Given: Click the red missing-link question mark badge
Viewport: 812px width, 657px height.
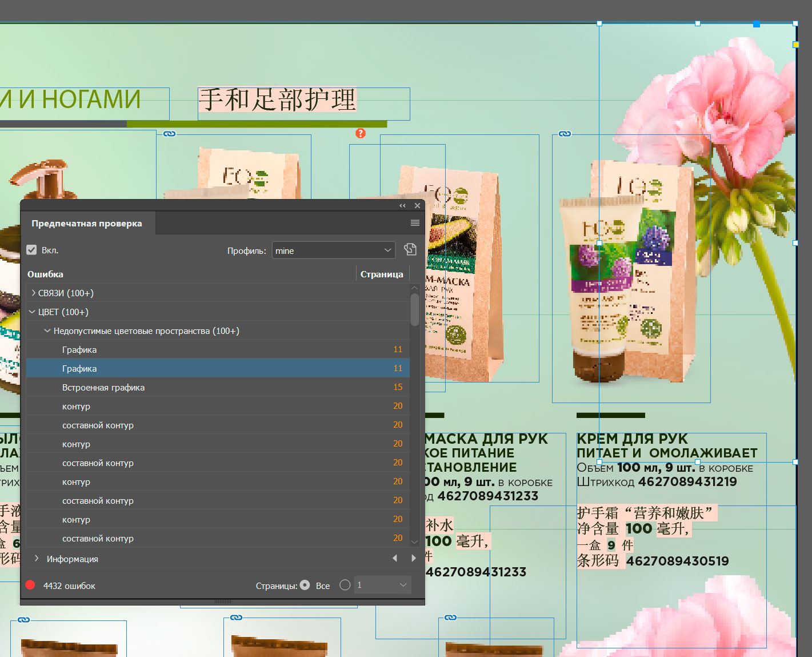Looking at the screenshot, I should pos(361,133).
